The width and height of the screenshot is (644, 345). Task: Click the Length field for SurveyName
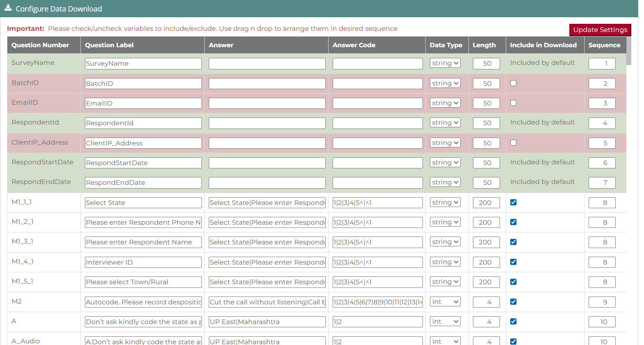486,64
